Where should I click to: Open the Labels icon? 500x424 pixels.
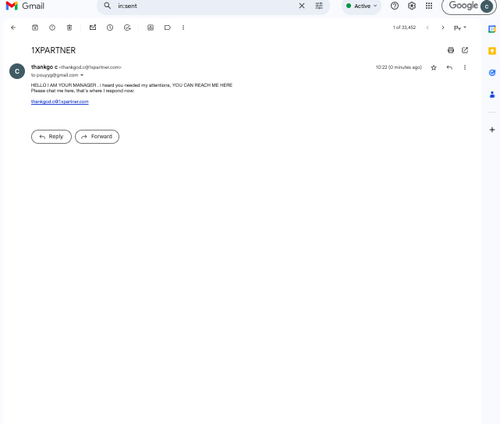click(167, 28)
